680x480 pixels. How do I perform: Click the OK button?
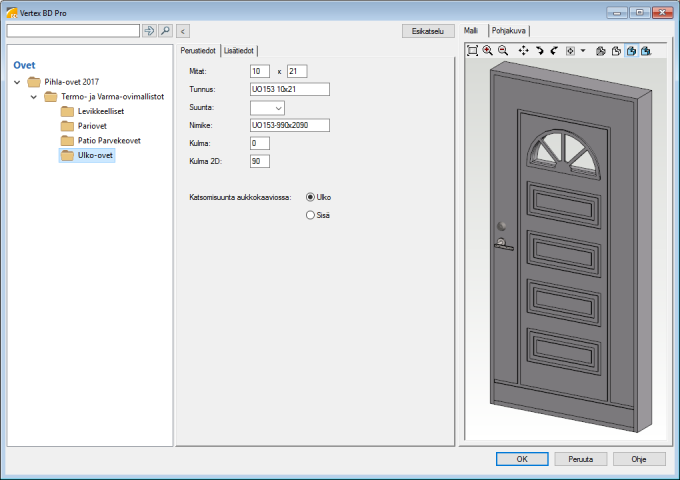click(522, 459)
